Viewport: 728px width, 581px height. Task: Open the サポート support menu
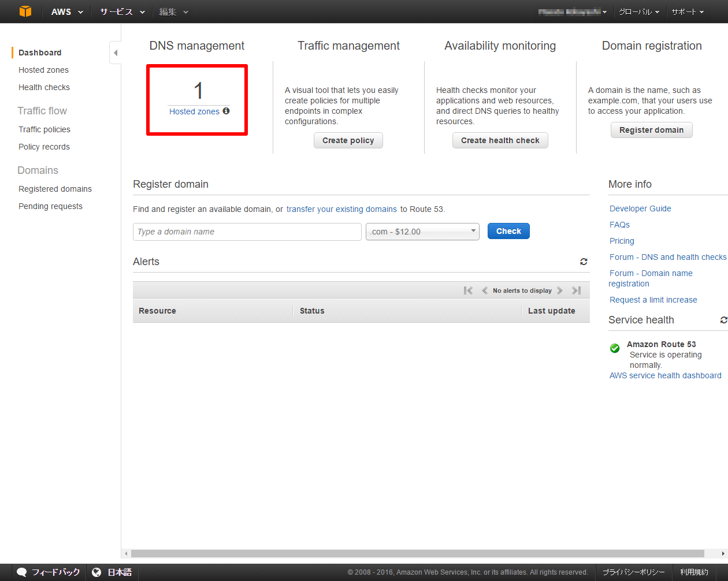pos(687,12)
